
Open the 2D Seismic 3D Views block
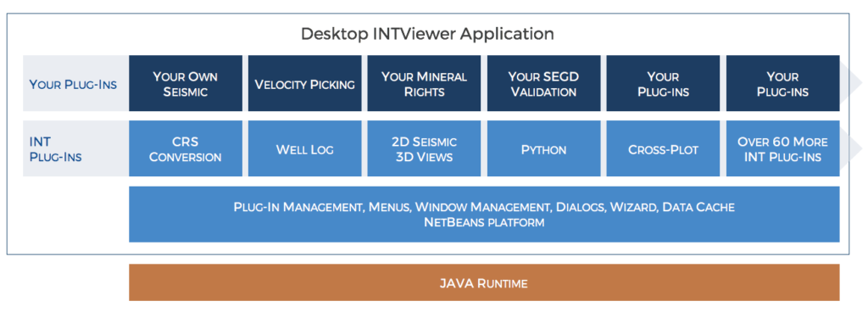[x=424, y=148]
